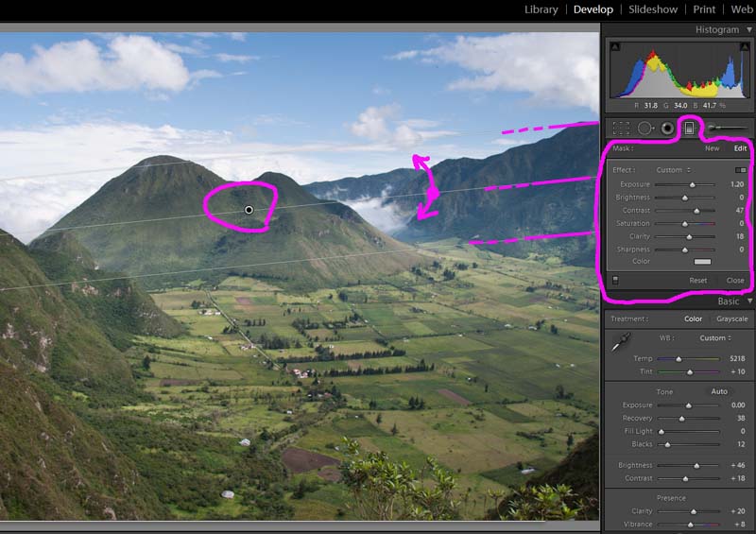Click the graduated filter pin on mountain

click(249, 210)
